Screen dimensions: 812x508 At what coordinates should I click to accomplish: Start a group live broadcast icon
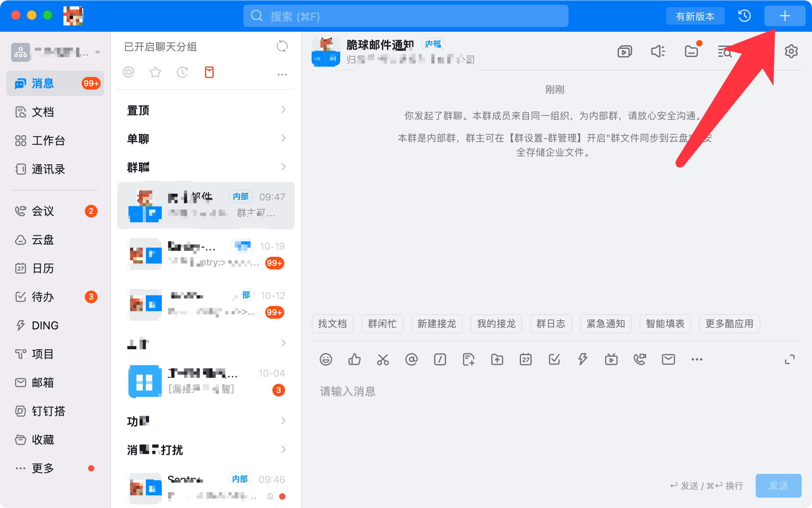coord(611,360)
